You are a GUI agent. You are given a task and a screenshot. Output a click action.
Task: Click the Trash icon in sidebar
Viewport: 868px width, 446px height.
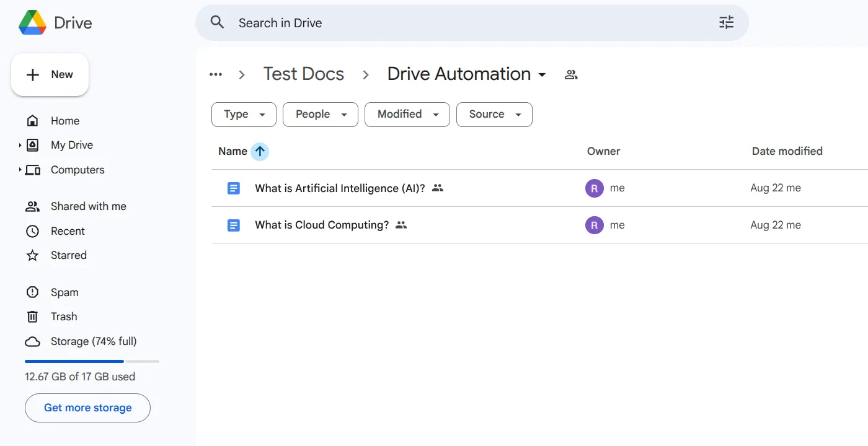32,317
